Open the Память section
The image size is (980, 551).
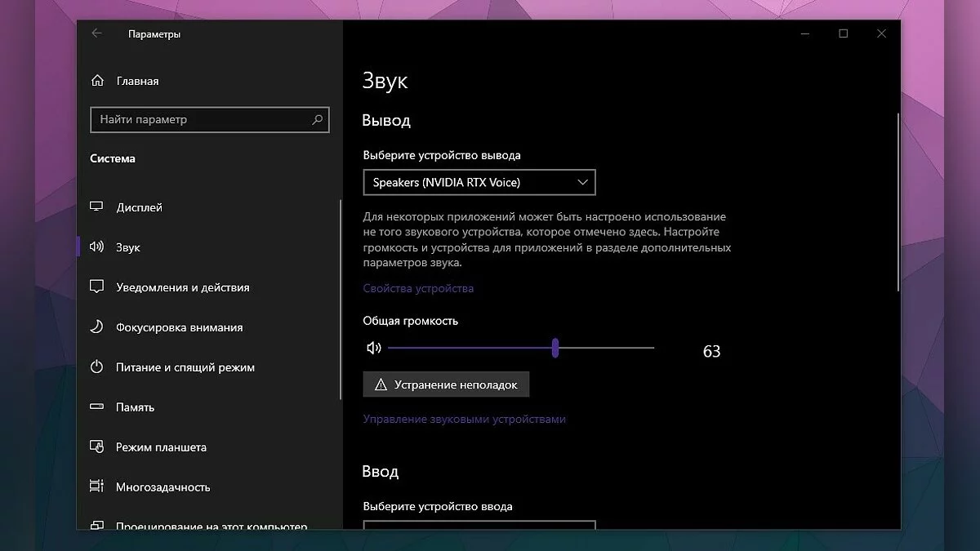pyautogui.click(x=135, y=407)
